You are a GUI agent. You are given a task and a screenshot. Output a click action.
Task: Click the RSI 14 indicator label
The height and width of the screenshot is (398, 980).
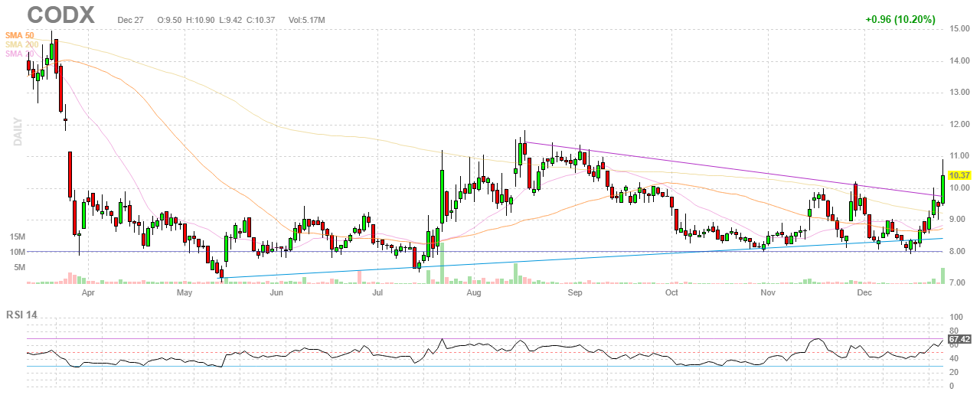pyautogui.click(x=22, y=314)
